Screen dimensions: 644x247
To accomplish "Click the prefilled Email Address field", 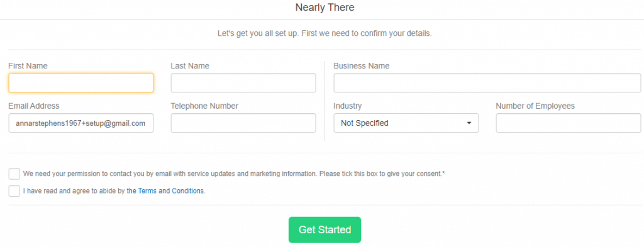I will point(81,123).
